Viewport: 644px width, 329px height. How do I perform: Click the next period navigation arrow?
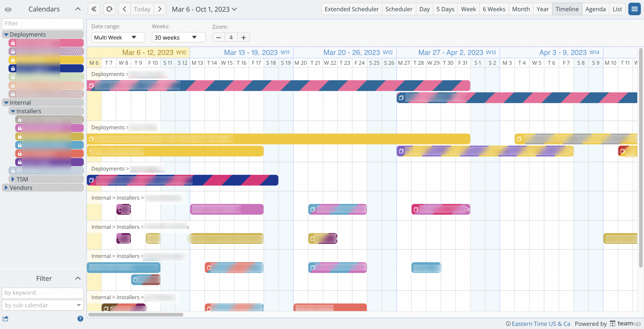[159, 9]
